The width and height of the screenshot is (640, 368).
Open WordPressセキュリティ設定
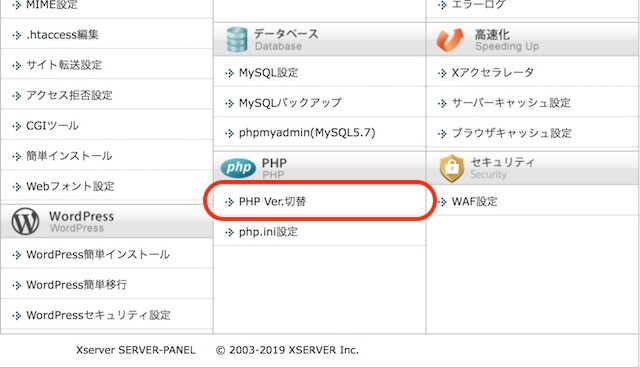click(x=98, y=315)
